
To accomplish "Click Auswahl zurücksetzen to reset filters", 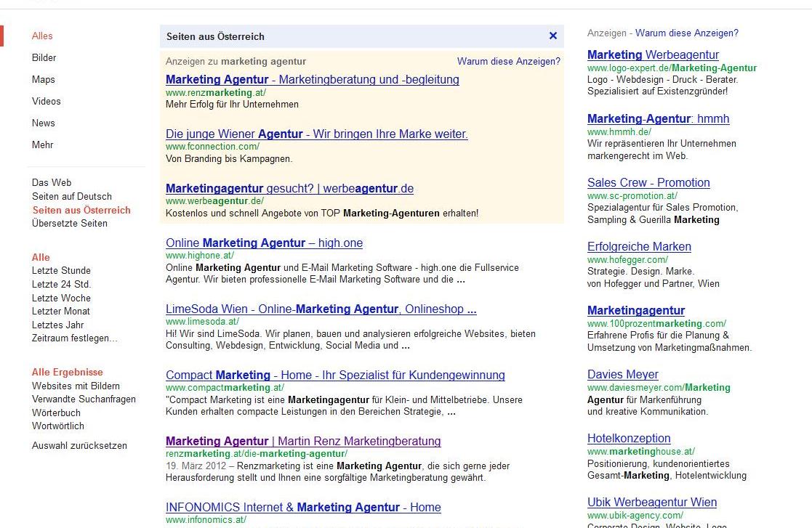I will tap(79, 444).
